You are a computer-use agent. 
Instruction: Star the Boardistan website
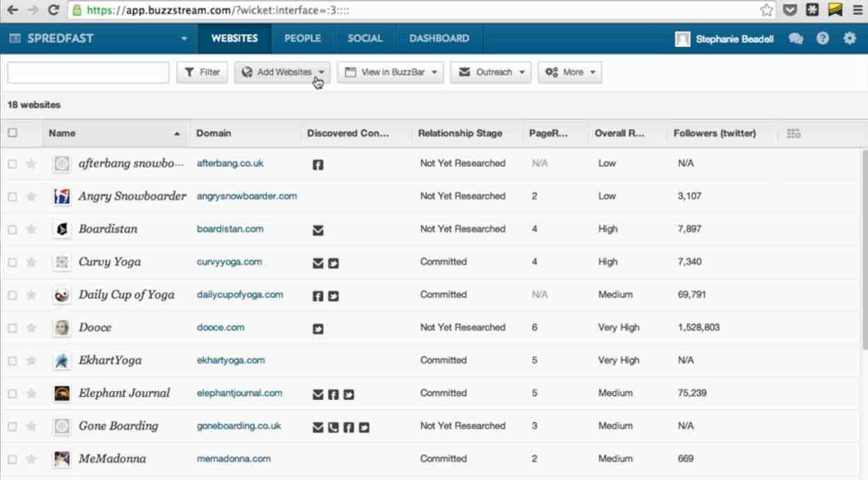31,229
